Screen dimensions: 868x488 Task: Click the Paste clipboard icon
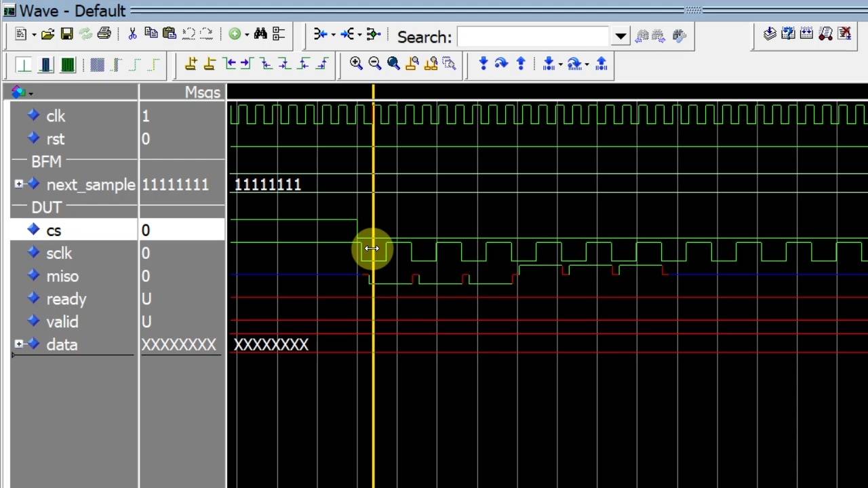(x=170, y=33)
